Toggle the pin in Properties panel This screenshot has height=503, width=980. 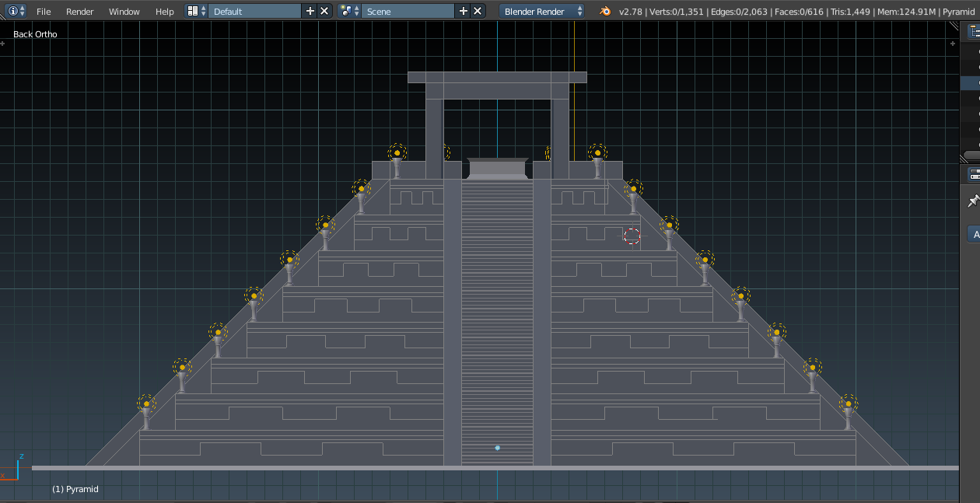[972, 202]
